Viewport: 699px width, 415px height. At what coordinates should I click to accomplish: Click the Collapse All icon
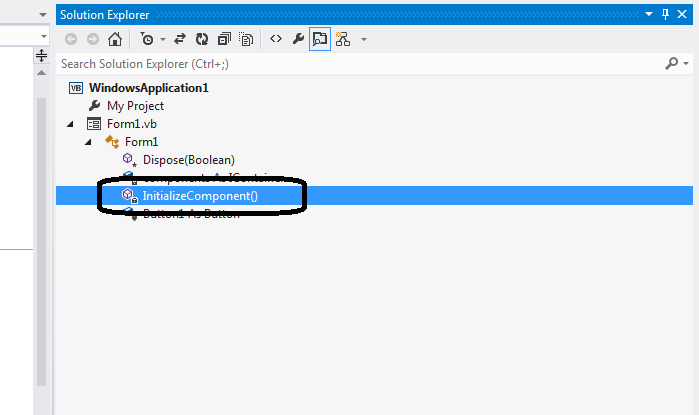click(224, 39)
